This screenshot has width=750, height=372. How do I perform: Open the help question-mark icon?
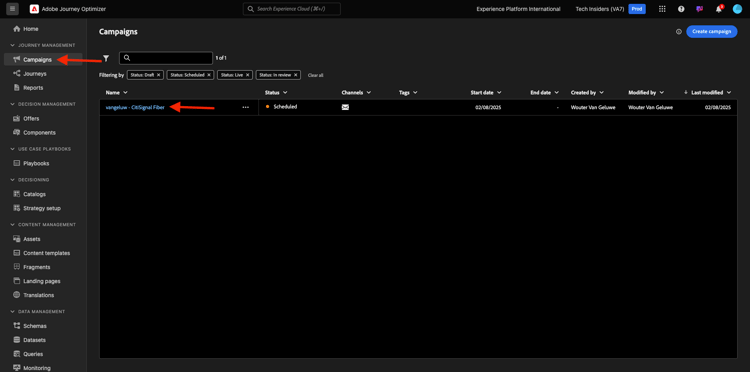(x=681, y=9)
